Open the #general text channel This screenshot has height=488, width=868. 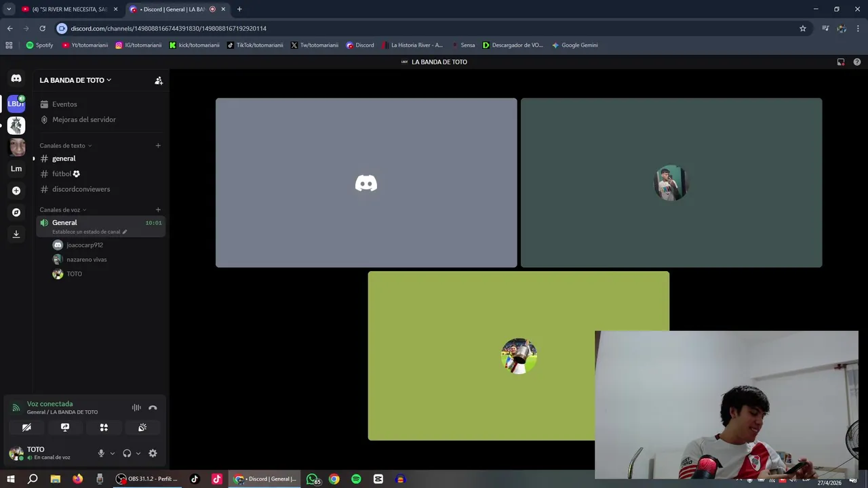pyautogui.click(x=100, y=159)
